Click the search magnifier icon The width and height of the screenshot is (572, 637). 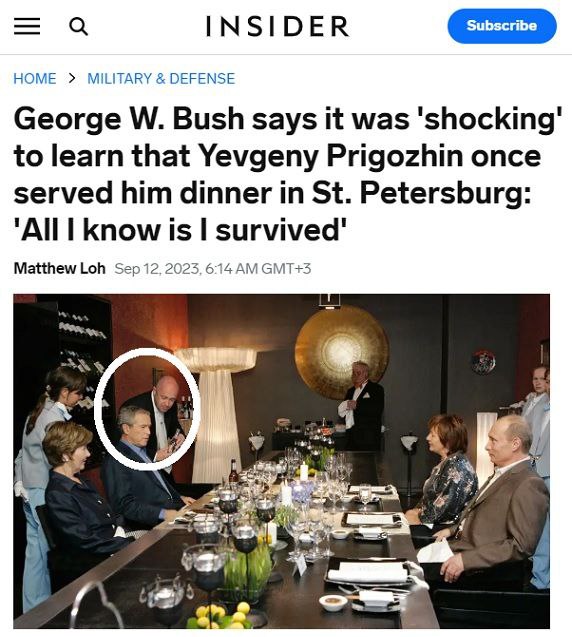coord(78,27)
